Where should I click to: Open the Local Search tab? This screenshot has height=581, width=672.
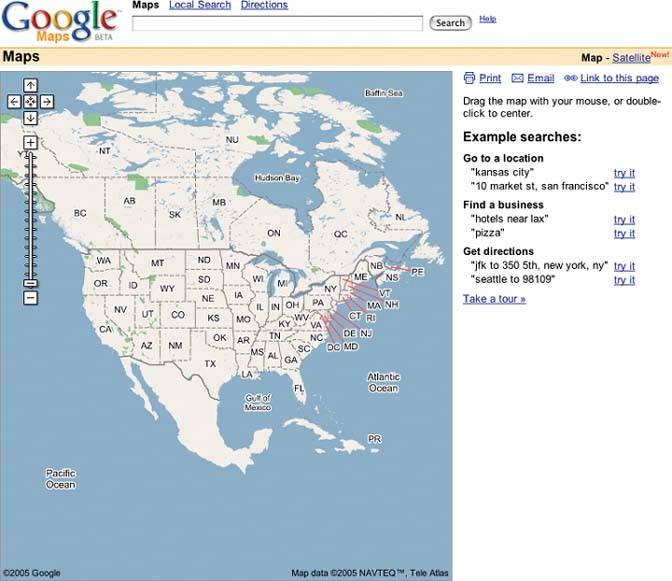coord(200,5)
